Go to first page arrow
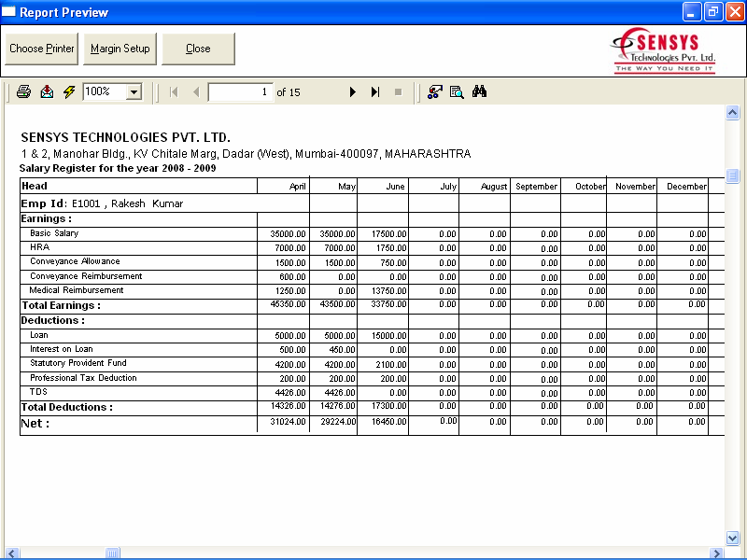Image resolution: width=747 pixels, height=560 pixels. click(x=174, y=91)
